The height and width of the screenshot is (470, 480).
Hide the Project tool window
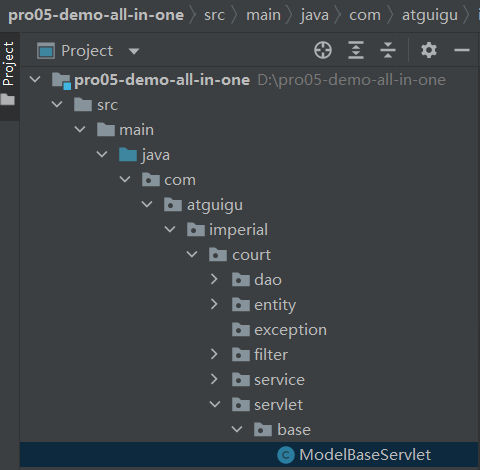point(462,50)
